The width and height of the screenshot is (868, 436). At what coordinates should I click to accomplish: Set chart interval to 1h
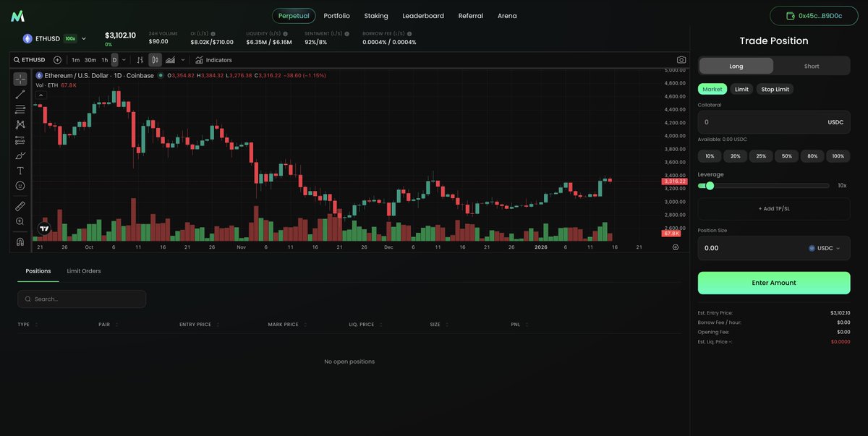[x=105, y=60]
